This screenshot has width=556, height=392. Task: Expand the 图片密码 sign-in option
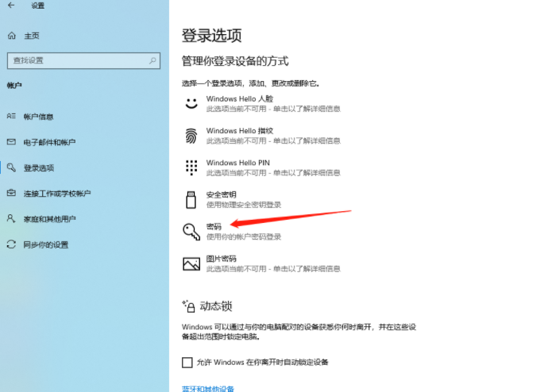click(262, 263)
